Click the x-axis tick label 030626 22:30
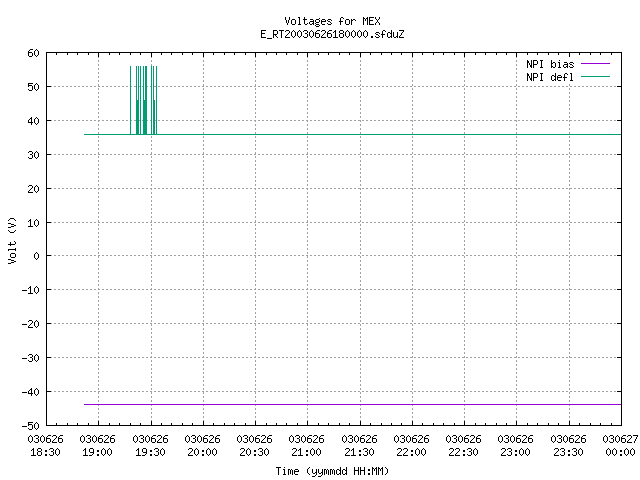640x480 pixels. click(x=464, y=446)
